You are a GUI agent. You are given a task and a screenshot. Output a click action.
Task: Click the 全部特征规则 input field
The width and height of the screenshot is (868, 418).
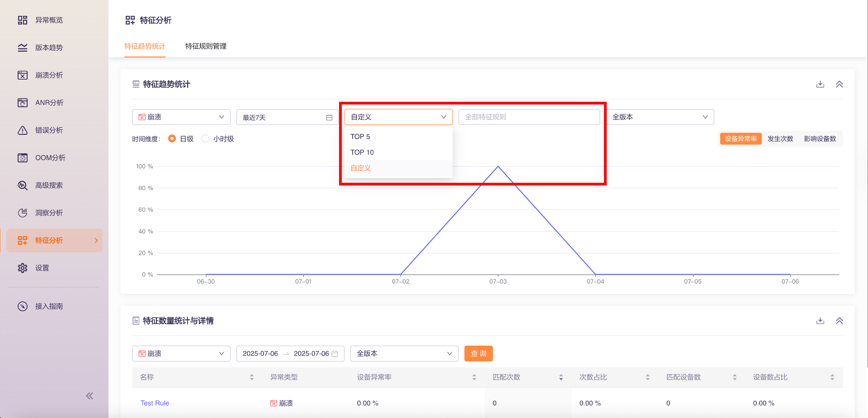529,117
